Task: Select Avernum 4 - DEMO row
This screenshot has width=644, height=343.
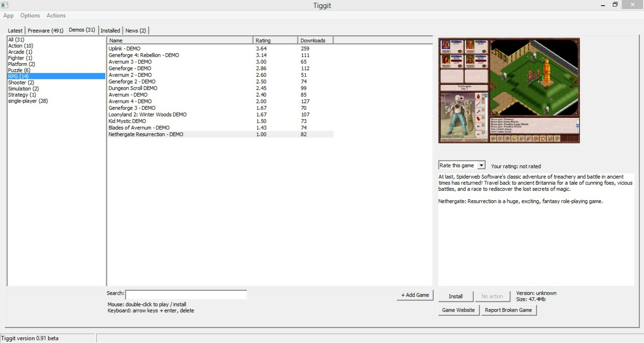Action: pyautogui.click(x=220, y=101)
